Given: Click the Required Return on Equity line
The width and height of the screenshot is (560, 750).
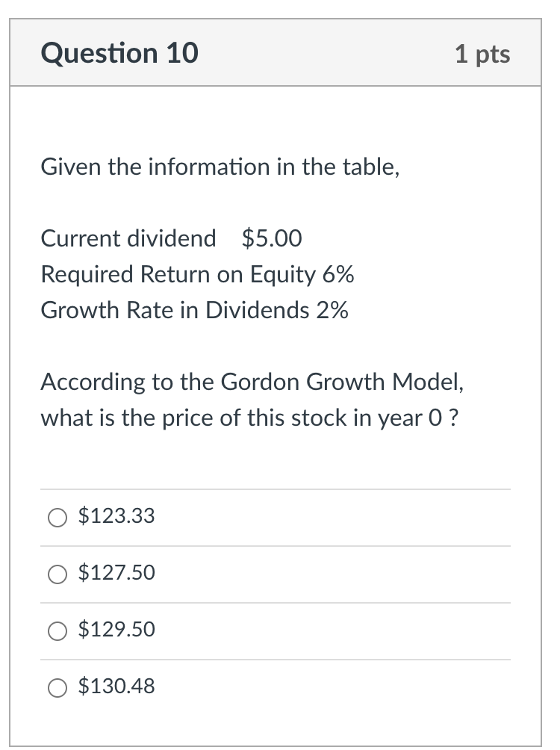Looking at the screenshot, I should pyautogui.click(x=198, y=275).
